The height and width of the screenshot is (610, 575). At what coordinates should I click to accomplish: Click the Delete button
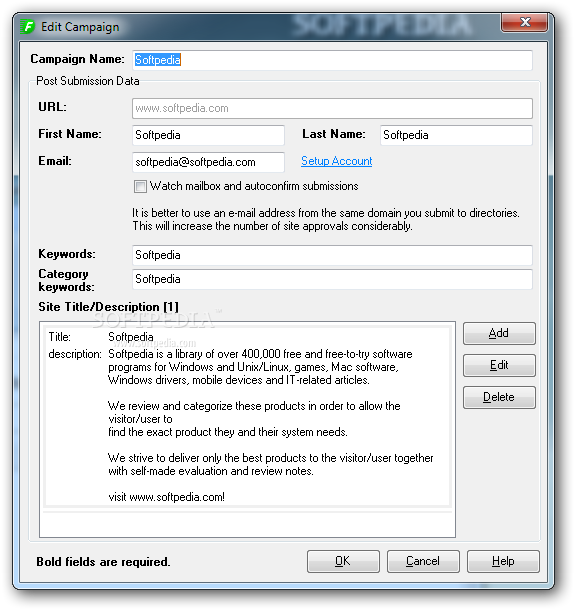coord(499,397)
